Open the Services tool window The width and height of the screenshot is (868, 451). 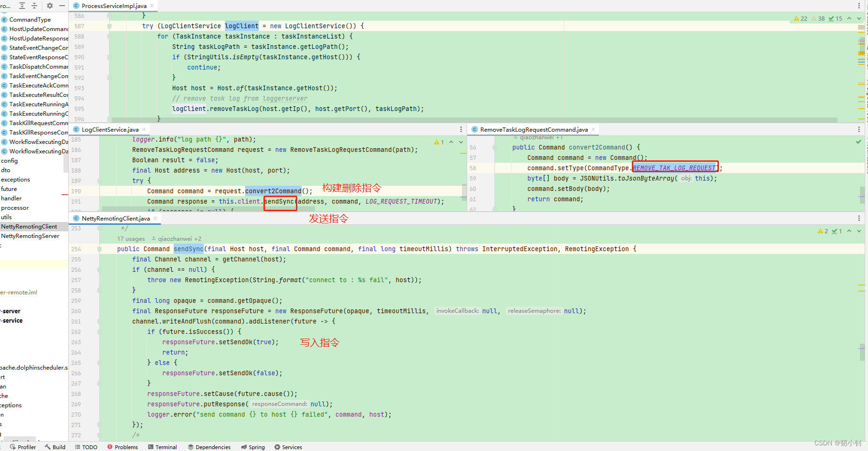288,447
